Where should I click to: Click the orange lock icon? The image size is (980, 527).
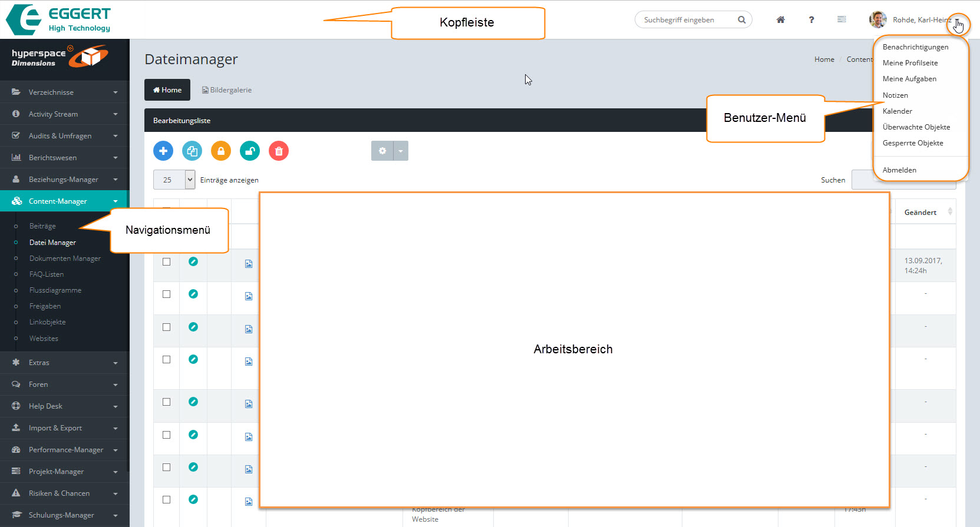221,151
